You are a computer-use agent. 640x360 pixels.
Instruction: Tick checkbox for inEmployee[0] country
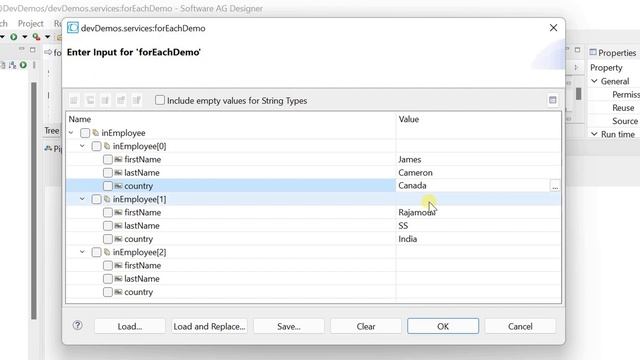point(108,186)
